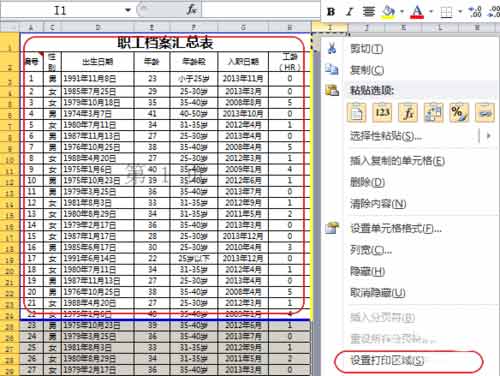The image size is (500, 376).
Task: Choose 取消隐藏(U) in the context menu
Action: [378, 293]
